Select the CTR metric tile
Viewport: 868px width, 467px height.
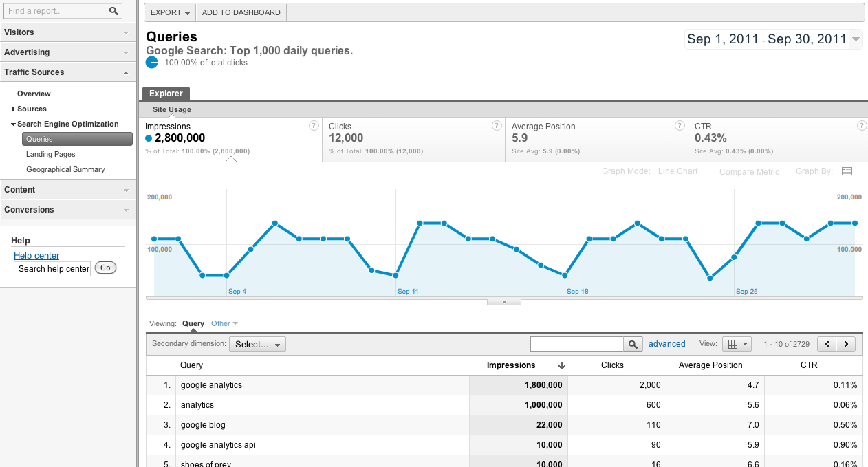778,140
